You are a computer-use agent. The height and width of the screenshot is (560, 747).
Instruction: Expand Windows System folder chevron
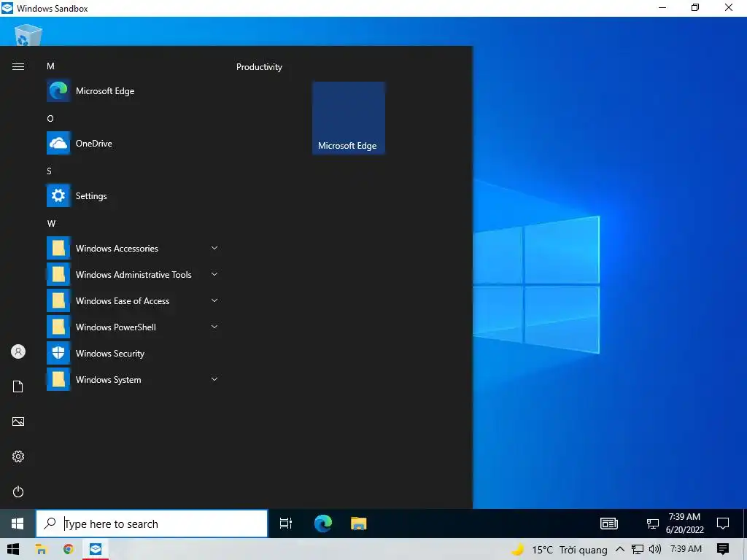pyautogui.click(x=214, y=379)
